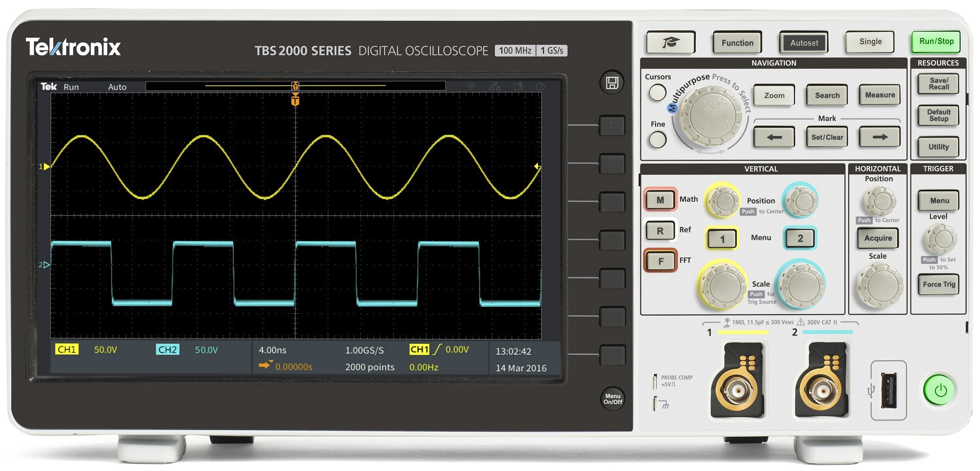
Task: Click the Menu On/Off round button
Action: click(612, 398)
